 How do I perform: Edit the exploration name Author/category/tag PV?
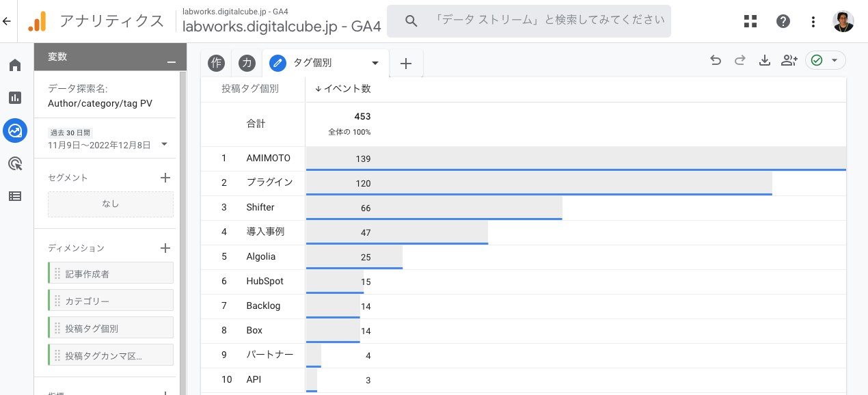[x=100, y=104]
